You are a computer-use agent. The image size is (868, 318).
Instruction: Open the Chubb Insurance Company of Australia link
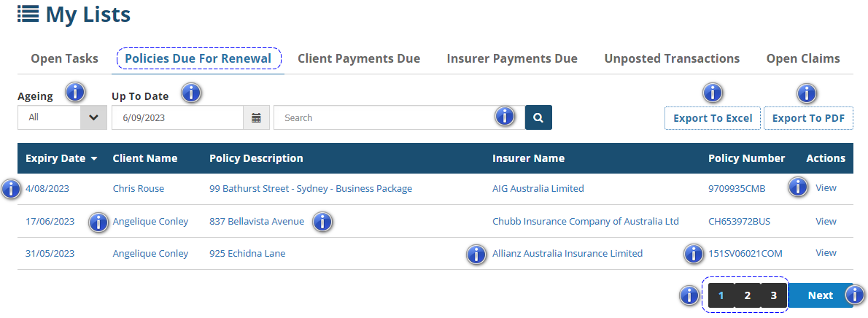[x=585, y=222]
